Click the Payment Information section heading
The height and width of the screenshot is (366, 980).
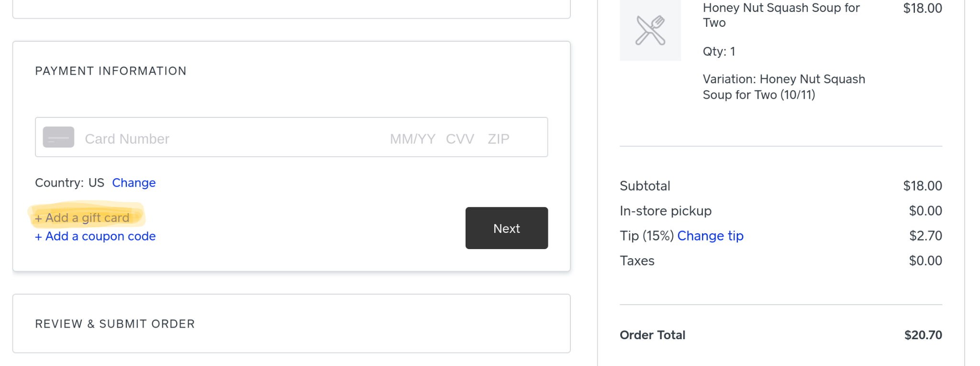tap(111, 71)
